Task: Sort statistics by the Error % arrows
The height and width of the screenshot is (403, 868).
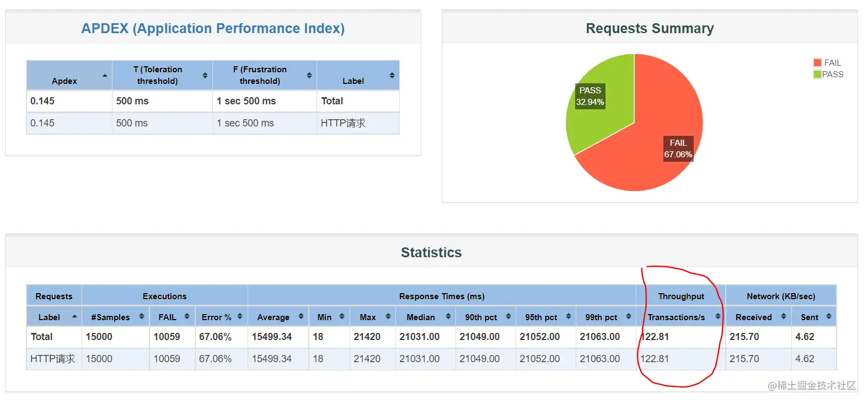Action: pos(240,316)
